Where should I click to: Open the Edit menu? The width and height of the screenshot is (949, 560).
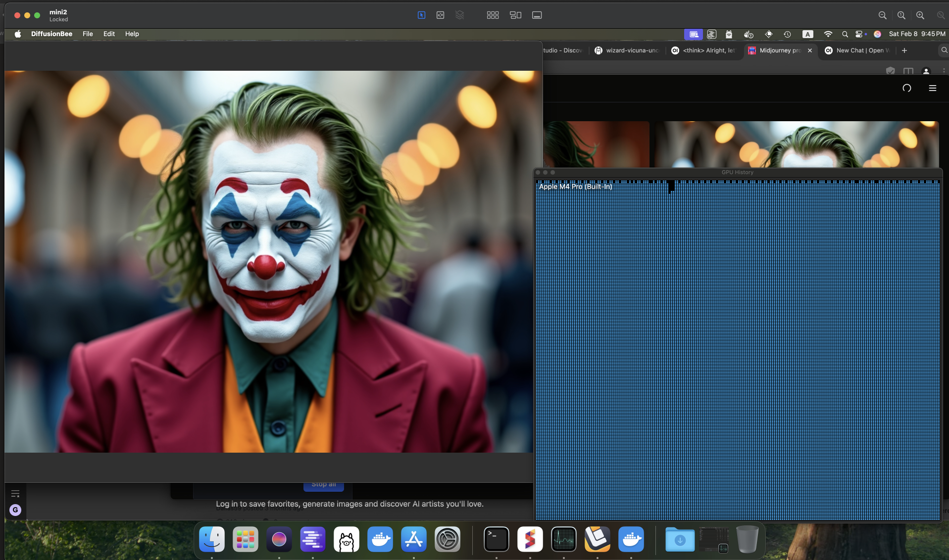point(109,34)
